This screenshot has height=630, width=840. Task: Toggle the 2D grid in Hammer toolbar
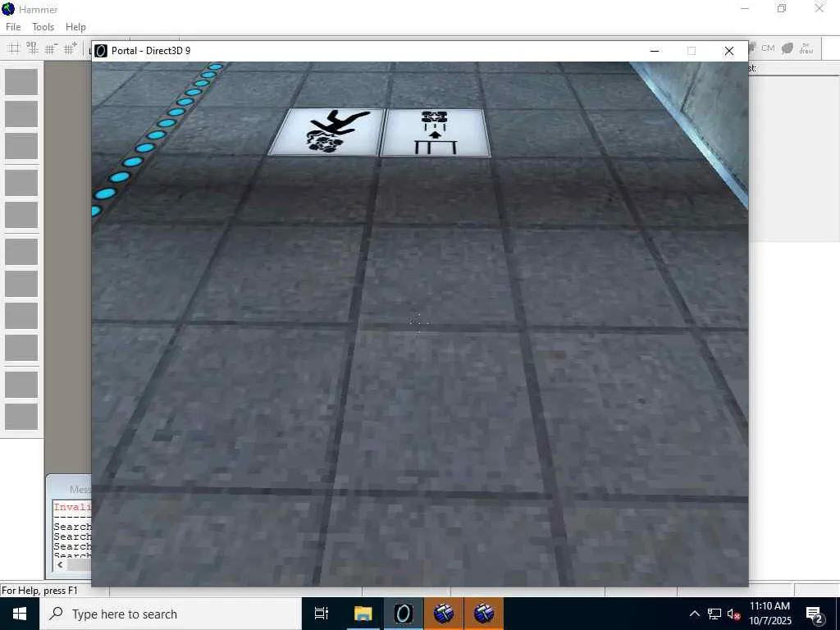coord(14,48)
